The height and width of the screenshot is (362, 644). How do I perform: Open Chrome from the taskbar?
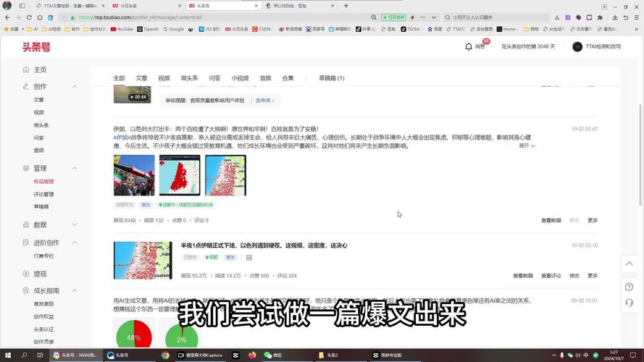click(165, 355)
